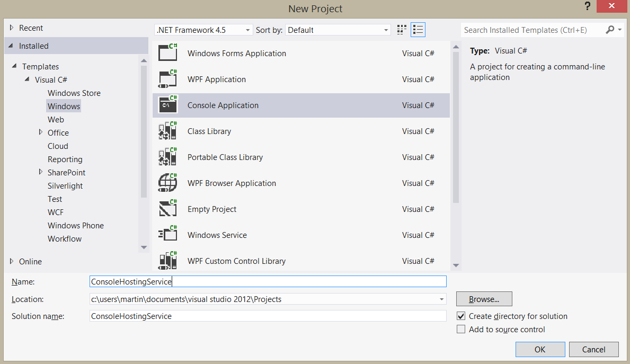Click tree pane scrollbar down arrow

[144, 247]
